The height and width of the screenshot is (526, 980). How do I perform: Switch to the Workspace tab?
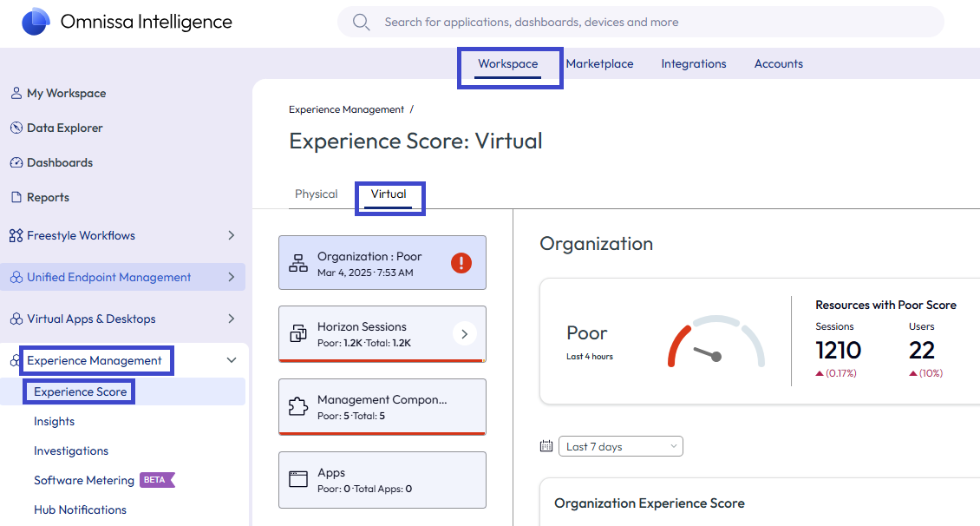point(507,63)
